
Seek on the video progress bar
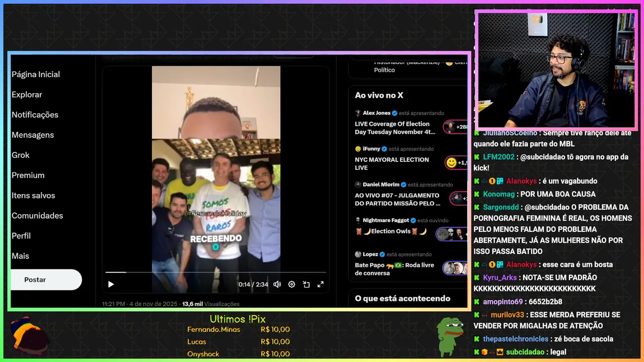point(216,272)
